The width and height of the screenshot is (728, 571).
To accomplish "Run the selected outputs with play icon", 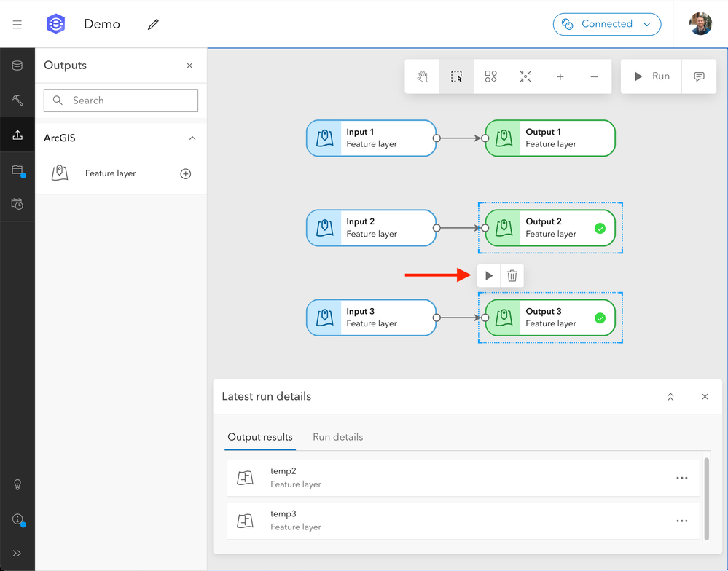I will point(489,275).
